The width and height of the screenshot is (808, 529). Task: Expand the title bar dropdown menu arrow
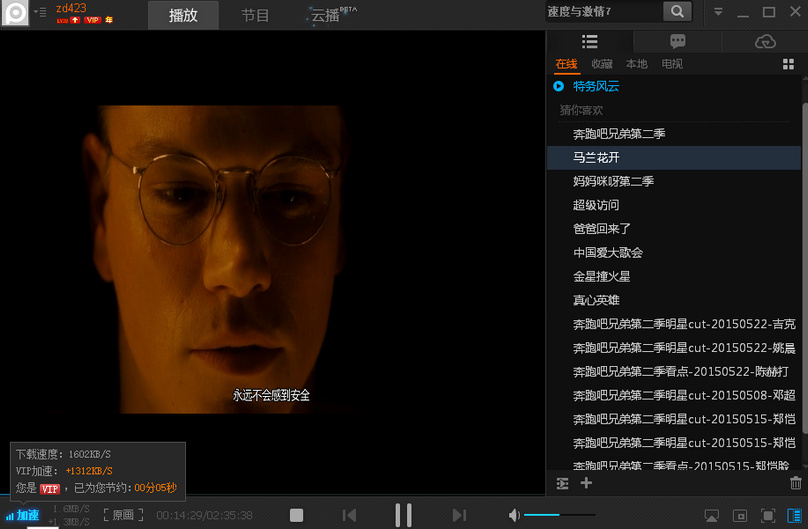point(718,12)
